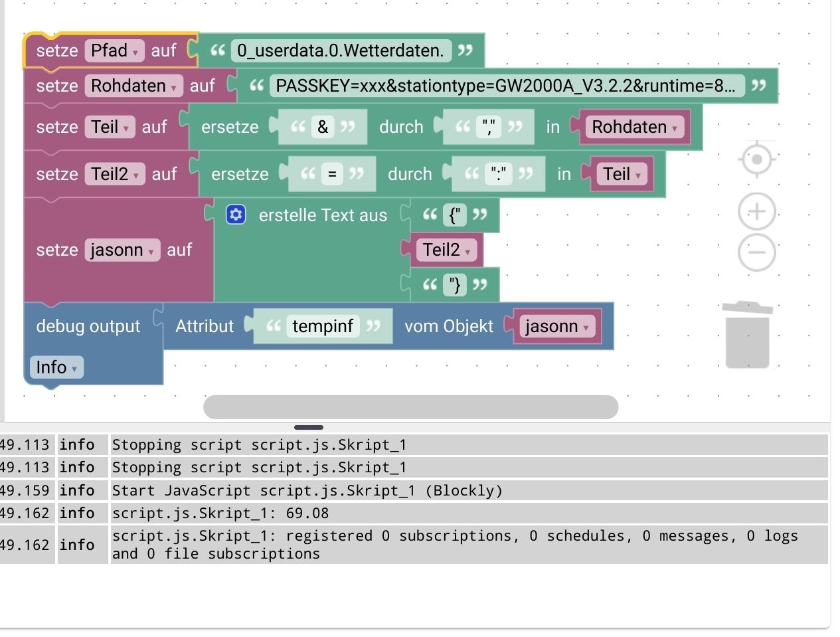This screenshot has height=637, width=840.
Task: Open the Teil dropdown inside second ersetze block
Action: 622,174
